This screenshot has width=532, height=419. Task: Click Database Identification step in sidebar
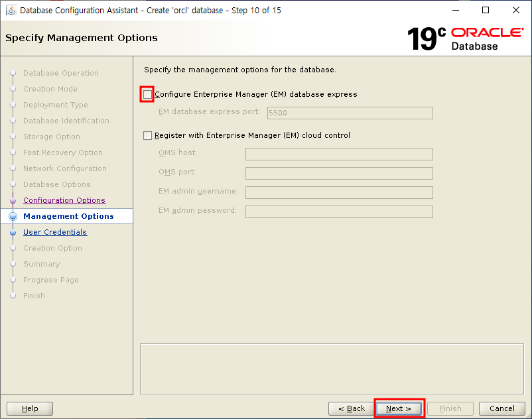pos(66,121)
